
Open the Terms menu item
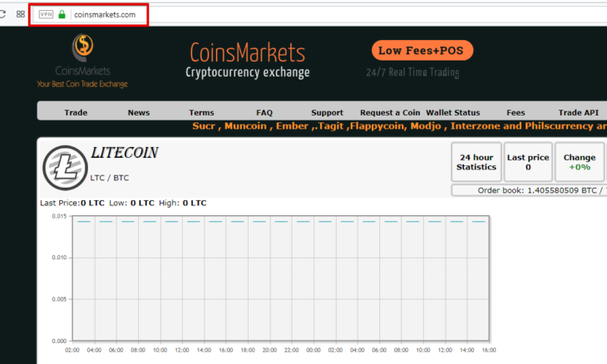[x=201, y=112]
